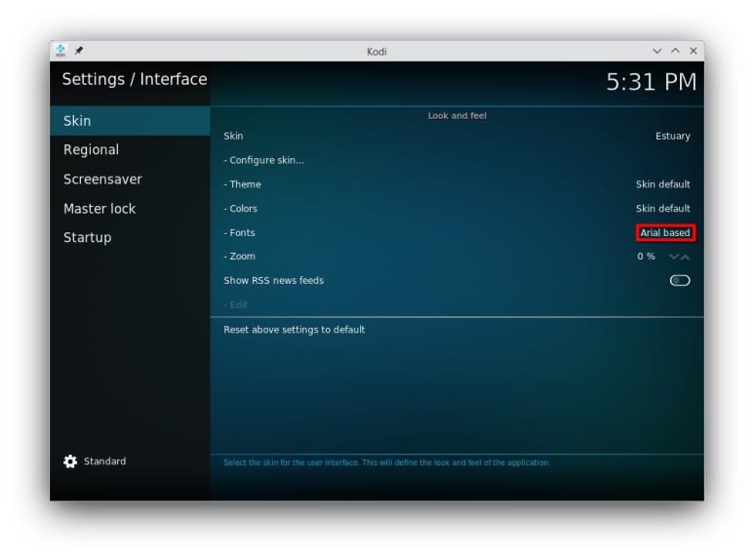Change the Skin setting from Estuary
The width and height of the screenshot is (754, 560).
pos(456,137)
